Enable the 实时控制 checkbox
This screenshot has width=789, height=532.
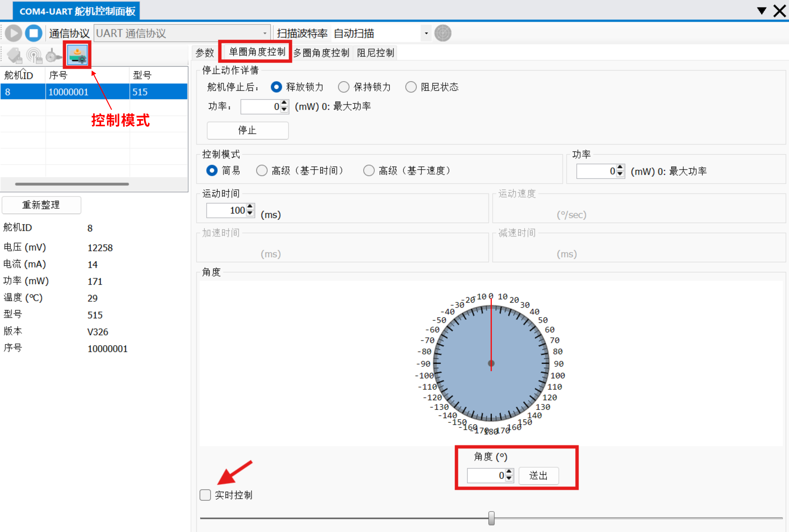(x=205, y=495)
